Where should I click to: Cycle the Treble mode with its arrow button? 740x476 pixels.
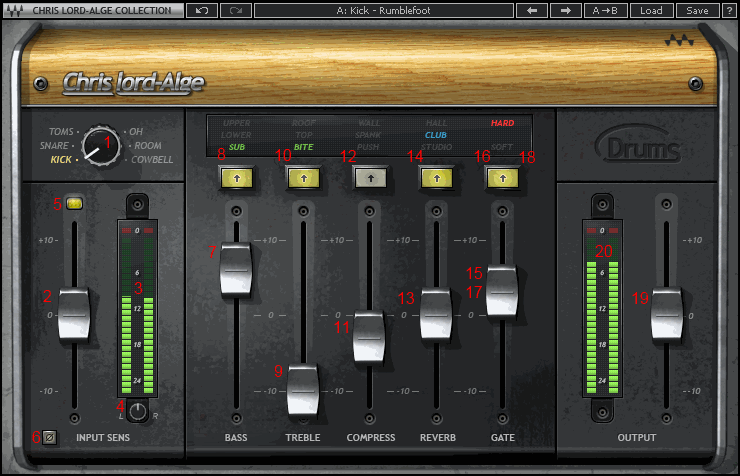303,178
